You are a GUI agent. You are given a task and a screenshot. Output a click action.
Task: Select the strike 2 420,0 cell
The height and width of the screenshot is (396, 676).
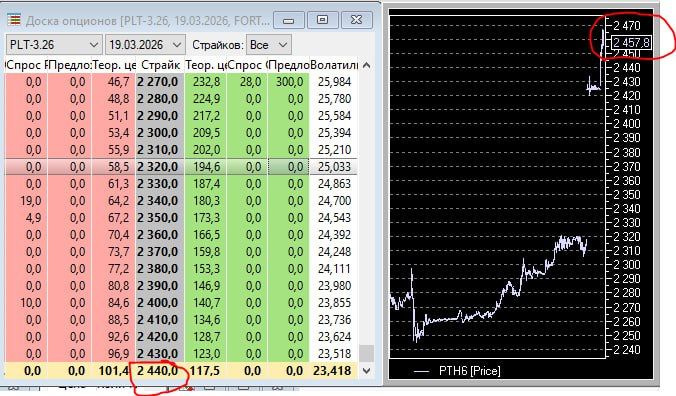point(160,337)
